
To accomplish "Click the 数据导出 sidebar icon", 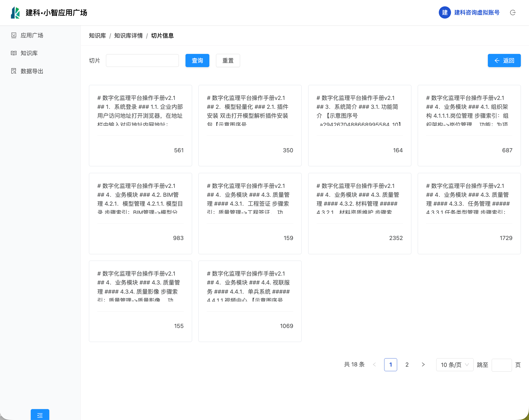I will 14,71.
